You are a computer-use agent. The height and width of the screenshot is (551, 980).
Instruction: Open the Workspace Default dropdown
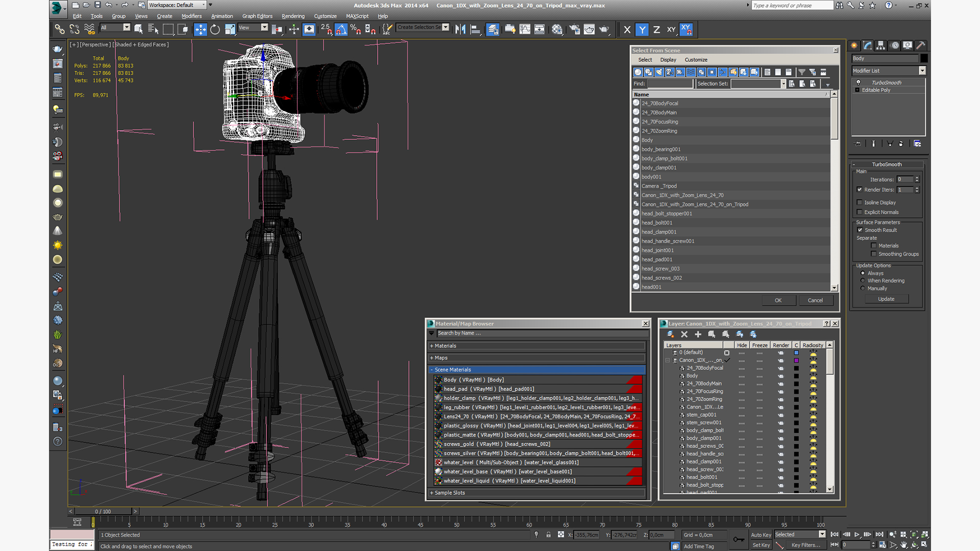point(177,5)
